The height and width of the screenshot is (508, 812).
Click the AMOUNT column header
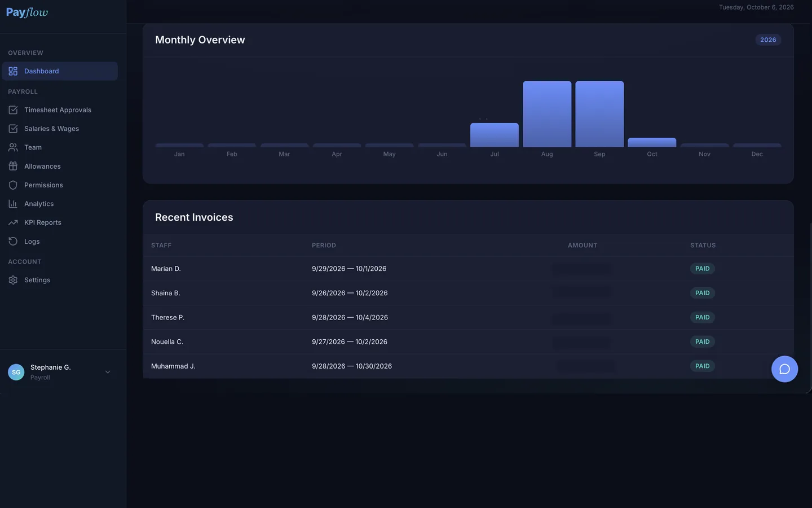click(582, 246)
